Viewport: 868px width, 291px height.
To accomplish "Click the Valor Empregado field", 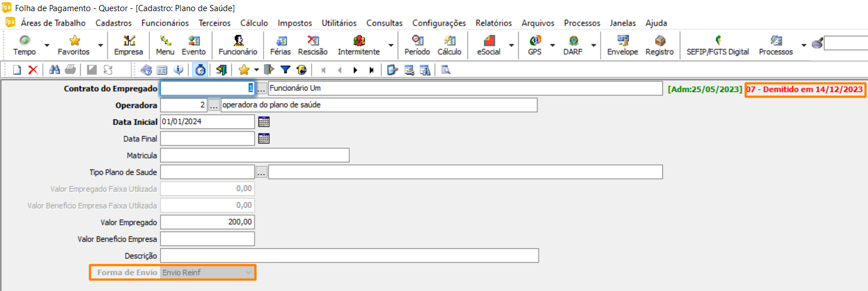I will (207, 222).
